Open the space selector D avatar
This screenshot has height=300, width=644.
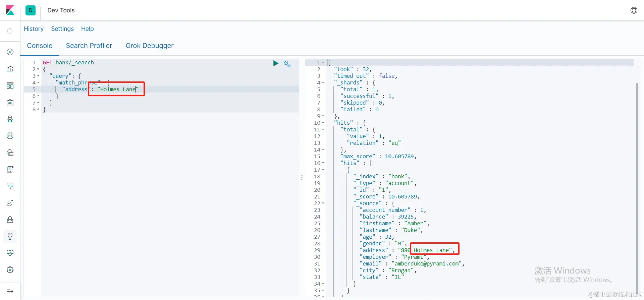tap(31, 10)
